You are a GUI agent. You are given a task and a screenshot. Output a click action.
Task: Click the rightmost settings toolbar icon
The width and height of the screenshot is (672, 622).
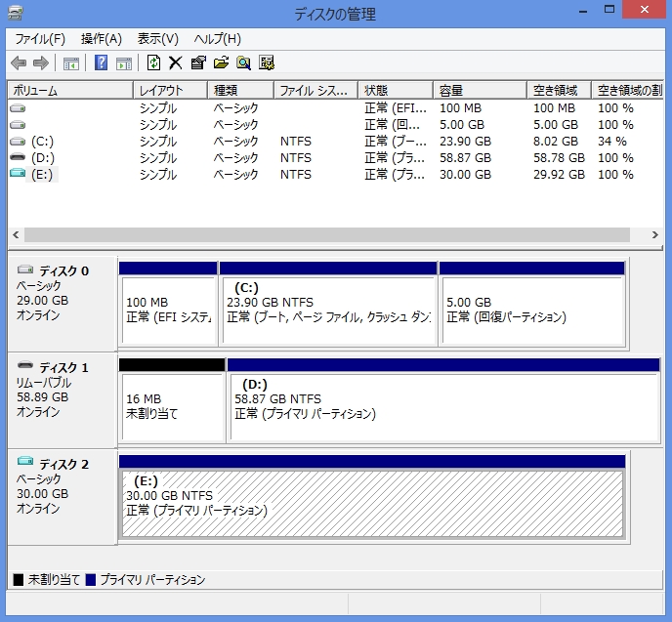tap(266, 63)
